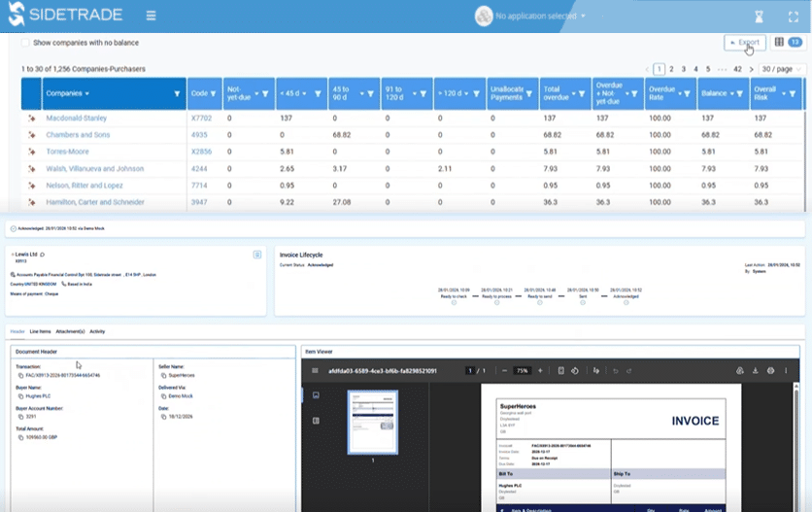The height and width of the screenshot is (512, 812).
Task: Open the hamburger menu beside Sidetrade logo
Action: 151,16
